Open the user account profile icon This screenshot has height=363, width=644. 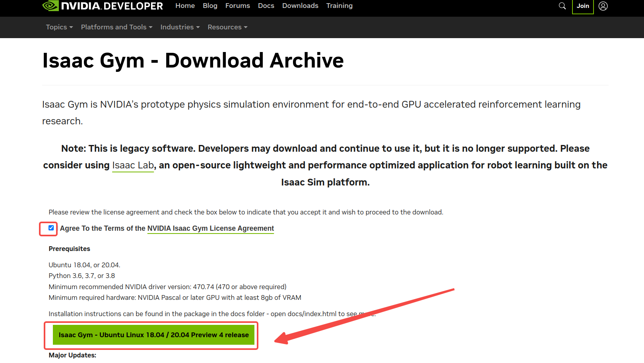(603, 6)
